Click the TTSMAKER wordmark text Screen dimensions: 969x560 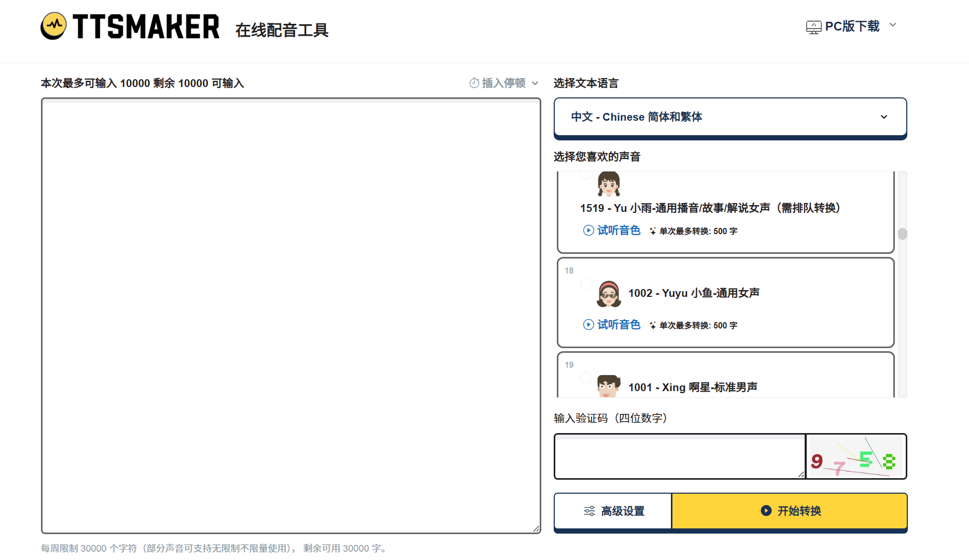click(x=146, y=27)
